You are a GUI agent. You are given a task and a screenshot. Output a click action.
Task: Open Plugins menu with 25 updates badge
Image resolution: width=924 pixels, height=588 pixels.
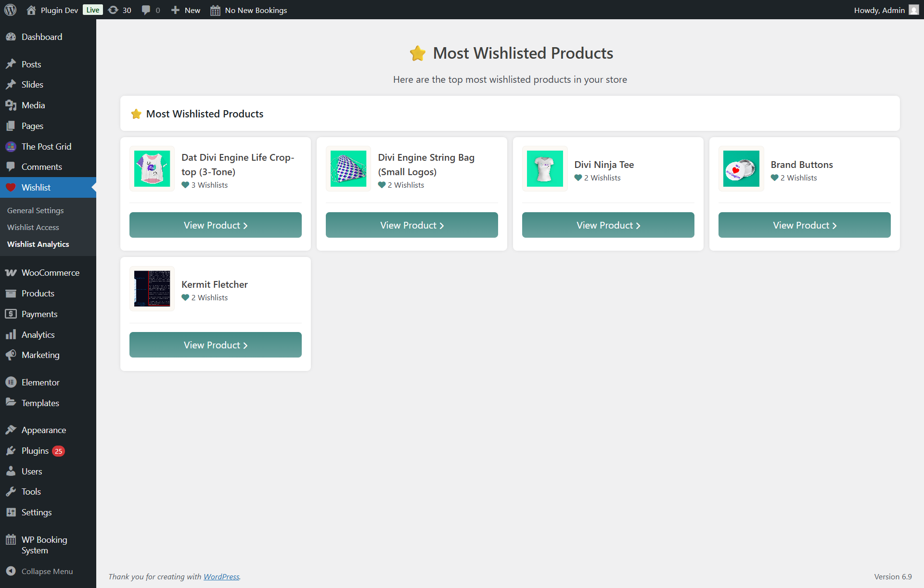pyautogui.click(x=35, y=451)
